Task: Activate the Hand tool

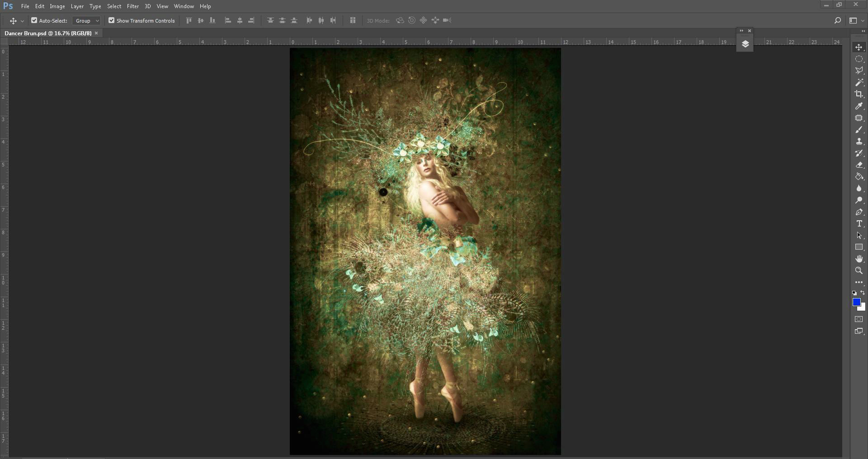Action: 859,259
